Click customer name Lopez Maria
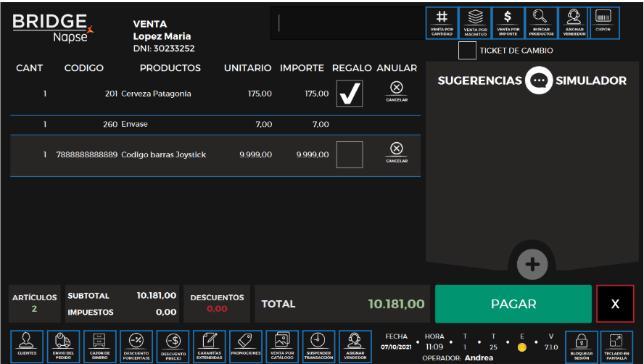This screenshot has height=364, width=644. [162, 36]
